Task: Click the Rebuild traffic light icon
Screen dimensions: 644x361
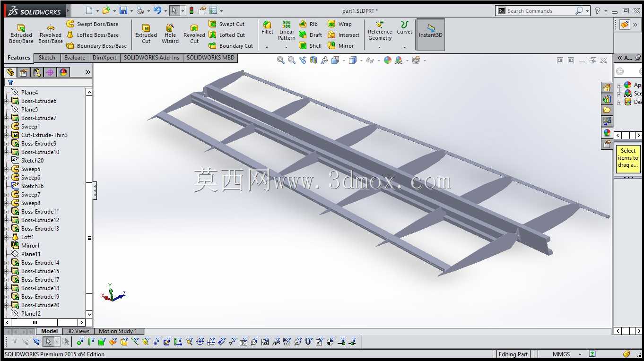Action: pos(191,10)
